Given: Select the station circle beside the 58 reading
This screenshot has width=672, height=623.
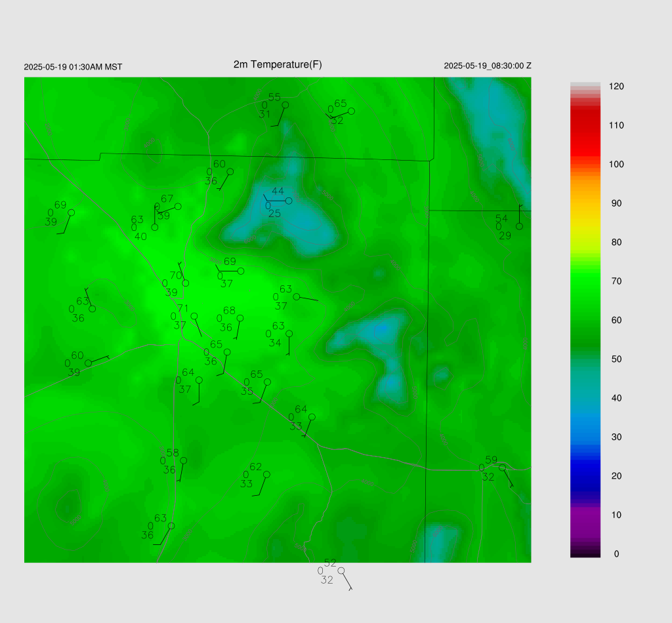Looking at the screenshot, I should pyautogui.click(x=184, y=461).
